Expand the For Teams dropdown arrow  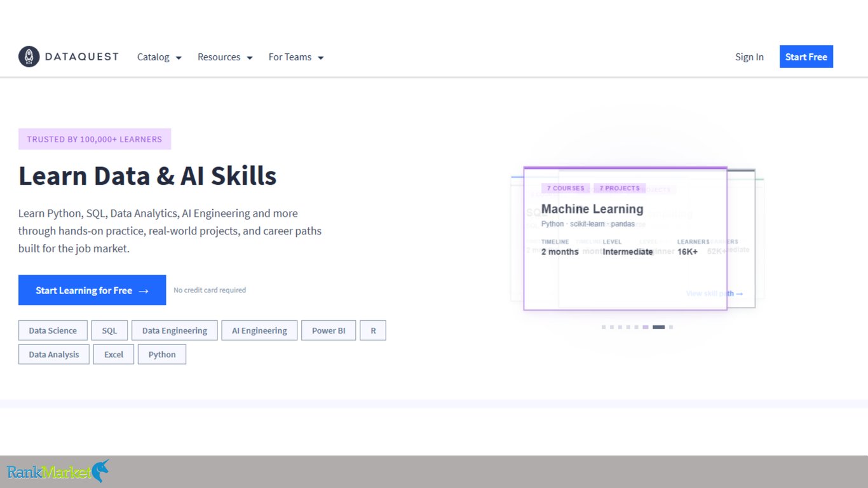[x=321, y=58]
